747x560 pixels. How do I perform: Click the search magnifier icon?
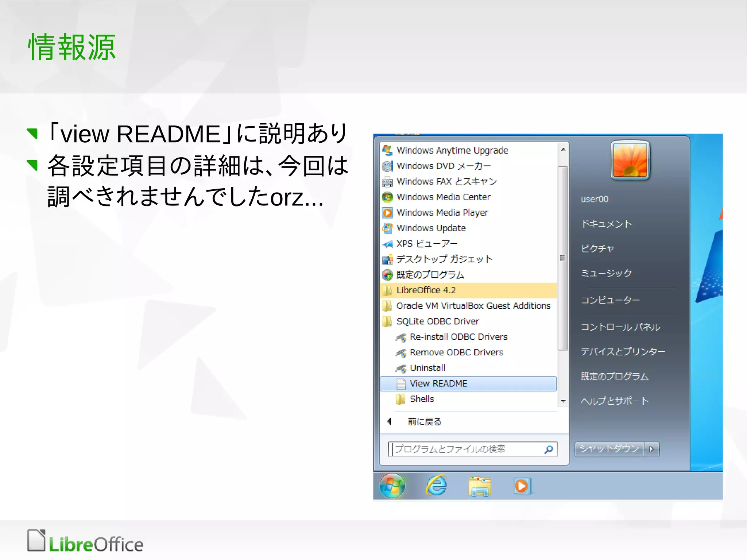549,449
